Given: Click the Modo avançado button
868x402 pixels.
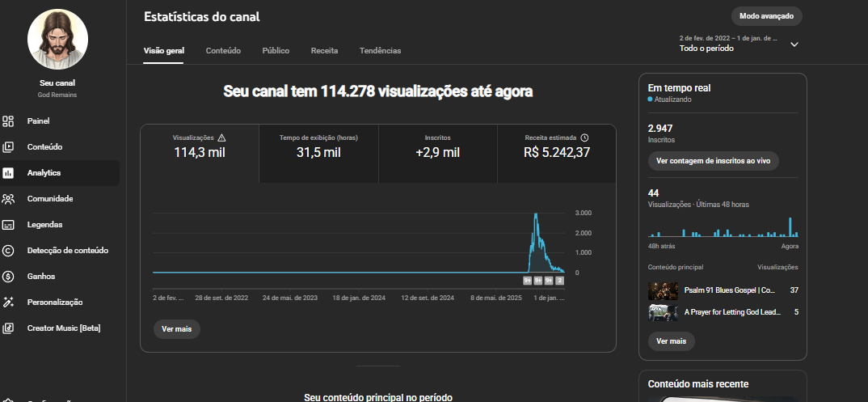Looking at the screenshot, I should point(767,16).
